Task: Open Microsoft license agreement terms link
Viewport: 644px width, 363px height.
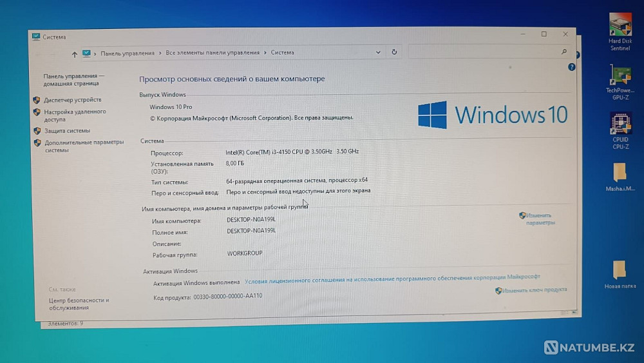Action: pyautogui.click(x=392, y=279)
